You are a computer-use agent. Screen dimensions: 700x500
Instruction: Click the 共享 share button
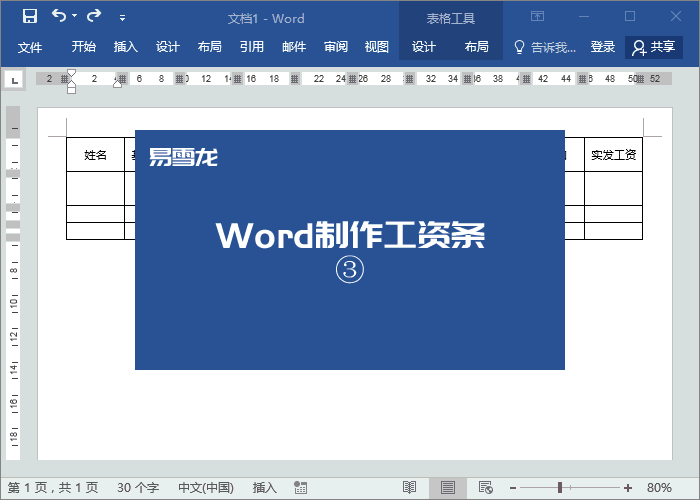(x=654, y=47)
